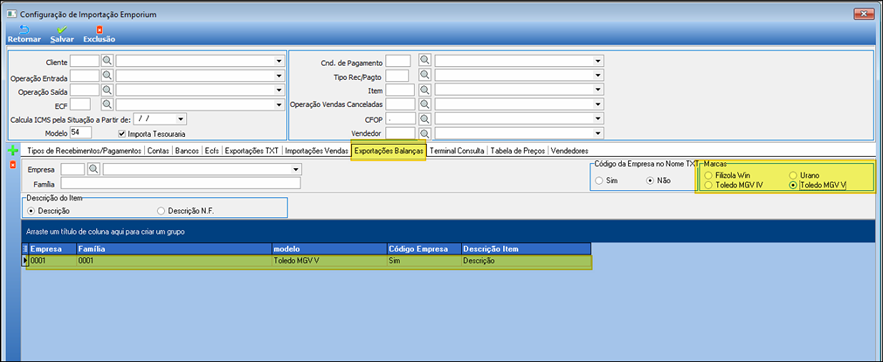
Task: Expand the Empresa dropdown
Action: 296,169
